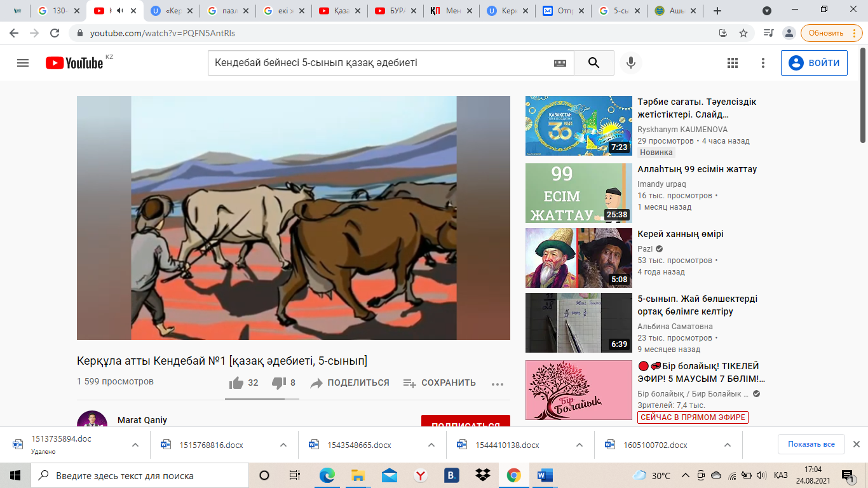This screenshot has width=868, height=488.
Task: Click Показать все downloads button
Action: (x=811, y=444)
